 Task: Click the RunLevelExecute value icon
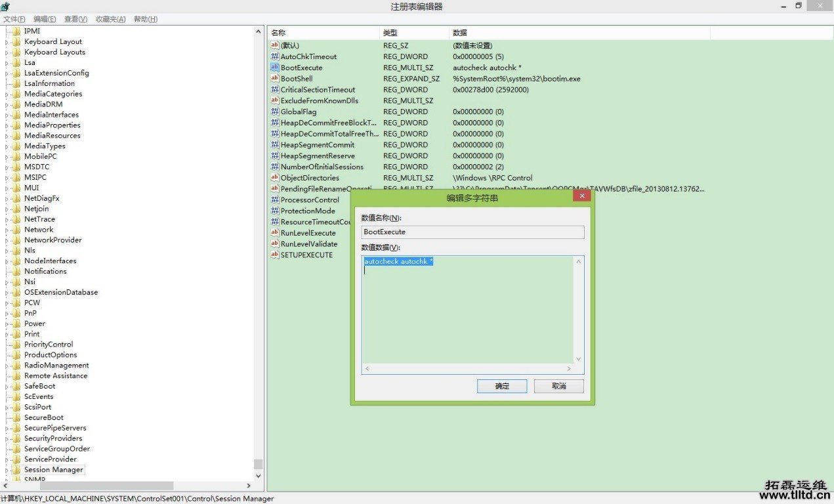point(275,233)
